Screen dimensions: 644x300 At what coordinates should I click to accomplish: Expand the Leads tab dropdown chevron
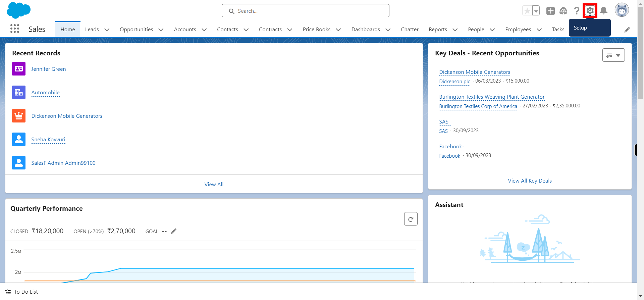point(107,30)
